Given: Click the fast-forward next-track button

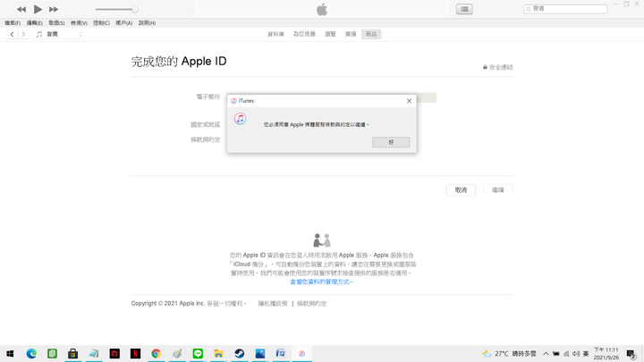Looking at the screenshot, I should tap(54, 9).
